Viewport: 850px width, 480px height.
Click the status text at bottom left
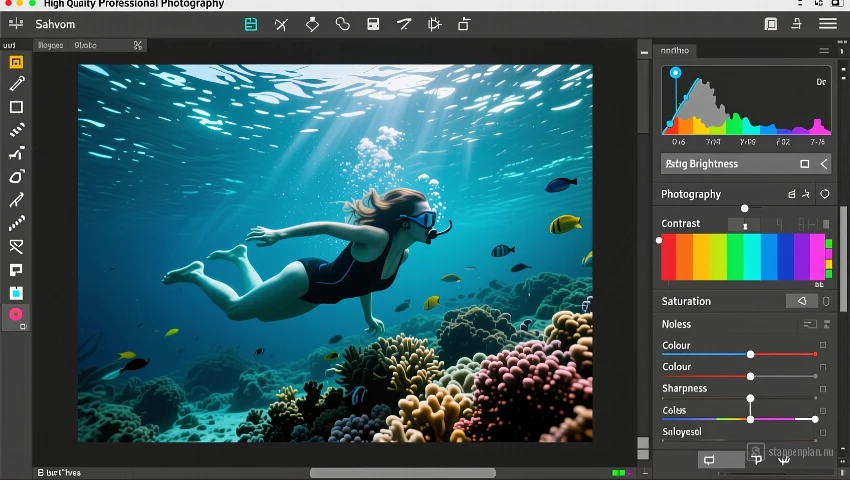[x=59, y=473]
